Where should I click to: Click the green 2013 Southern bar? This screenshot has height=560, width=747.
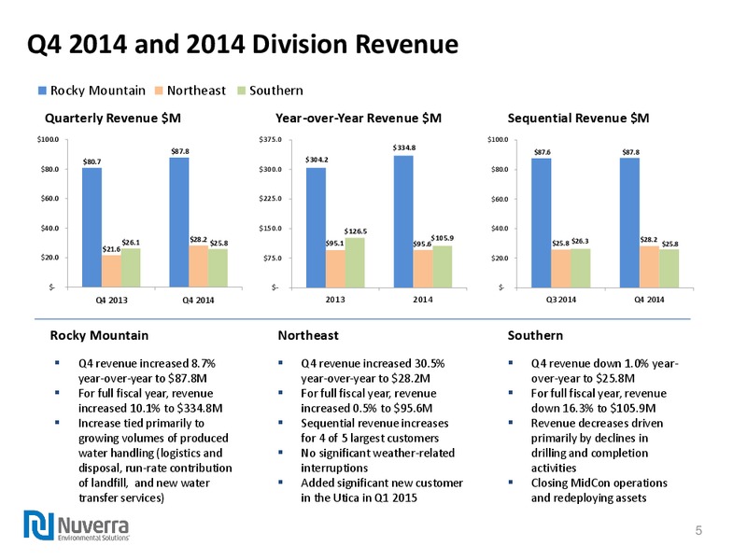pyautogui.click(x=355, y=262)
